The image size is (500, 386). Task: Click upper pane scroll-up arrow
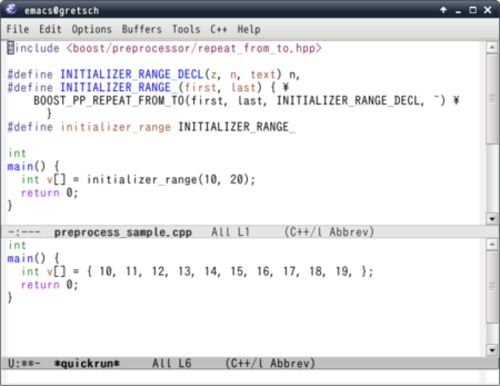click(x=492, y=47)
